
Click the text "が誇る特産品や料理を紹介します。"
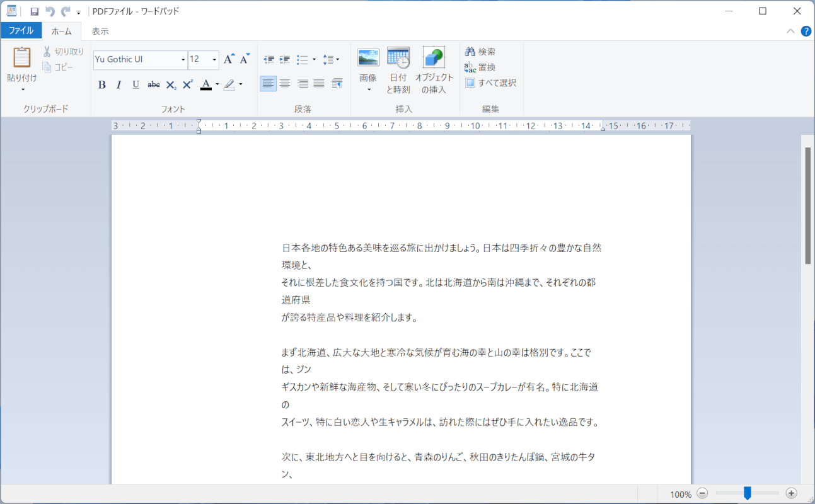click(x=350, y=318)
